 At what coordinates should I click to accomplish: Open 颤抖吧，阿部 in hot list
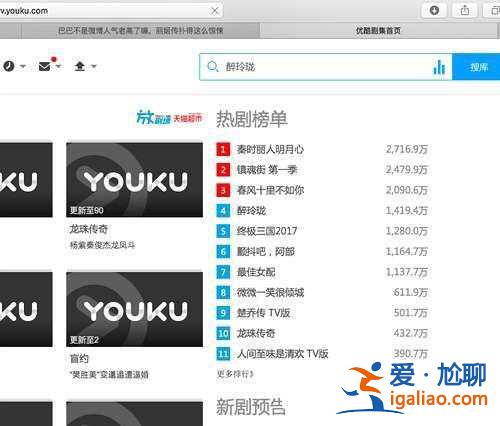point(266,251)
